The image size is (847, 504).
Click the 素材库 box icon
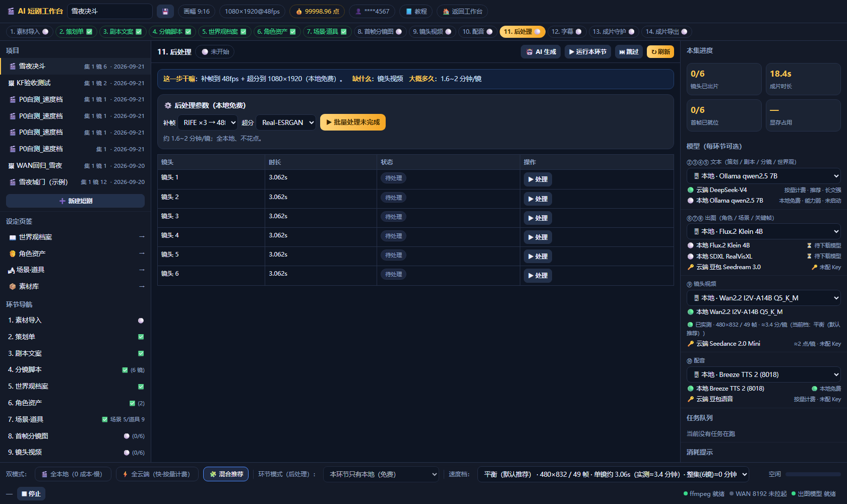pos(13,287)
